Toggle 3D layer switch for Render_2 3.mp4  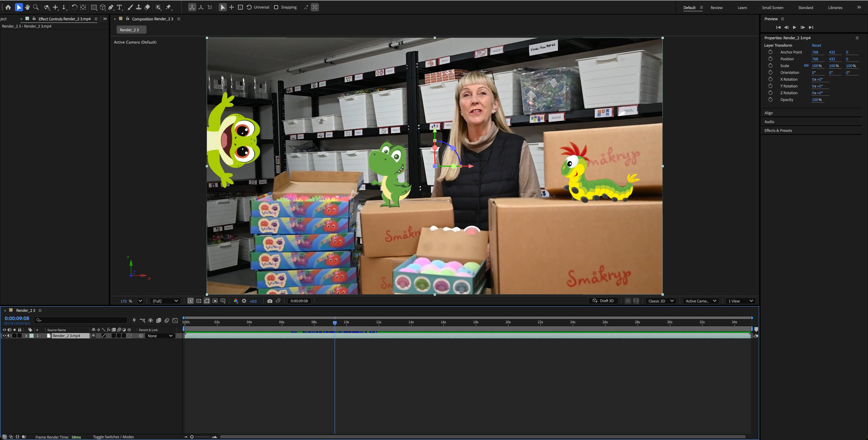click(x=129, y=336)
